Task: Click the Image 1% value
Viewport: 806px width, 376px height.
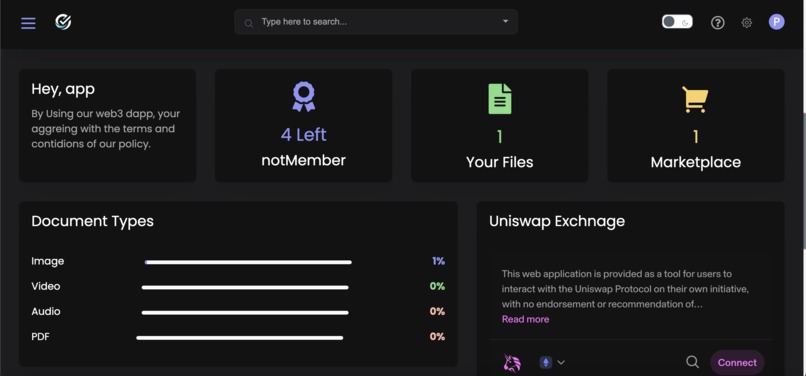Action: click(438, 261)
